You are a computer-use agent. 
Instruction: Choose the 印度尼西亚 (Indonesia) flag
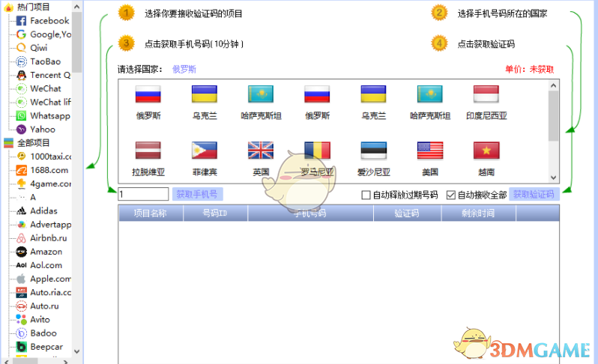tap(486, 94)
